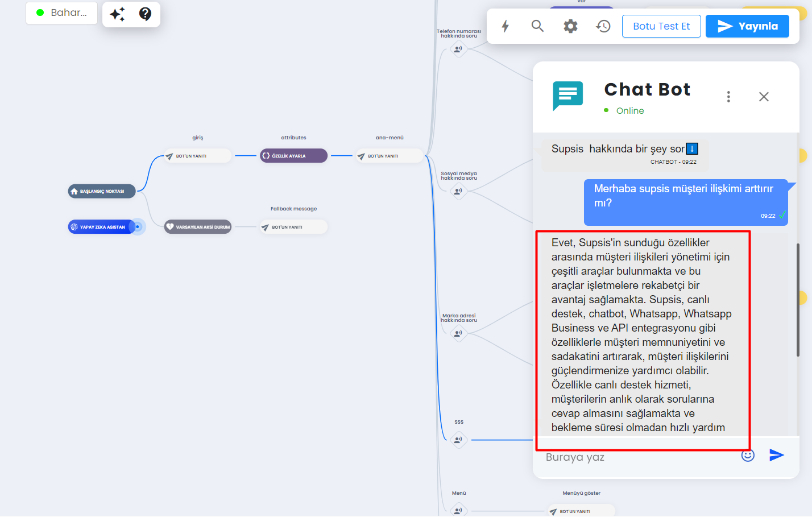Image resolution: width=812 pixels, height=517 pixels.
Task: Click the 'Fallback message' node label
Action: click(x=293, y=209)
